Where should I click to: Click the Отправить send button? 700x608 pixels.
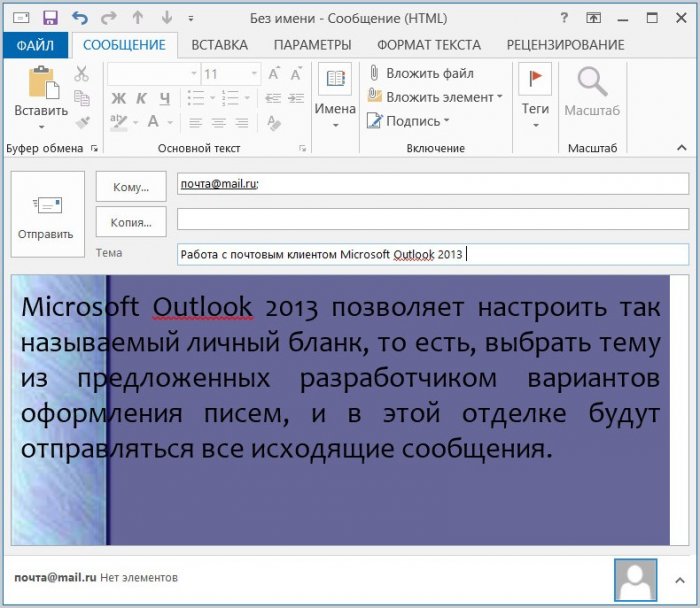point(47,214)
